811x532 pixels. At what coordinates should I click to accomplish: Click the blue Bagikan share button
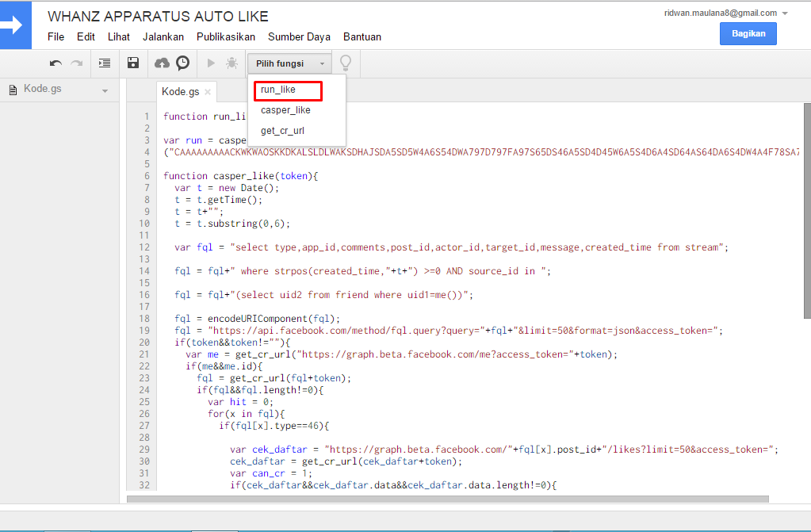click(748, 33)
